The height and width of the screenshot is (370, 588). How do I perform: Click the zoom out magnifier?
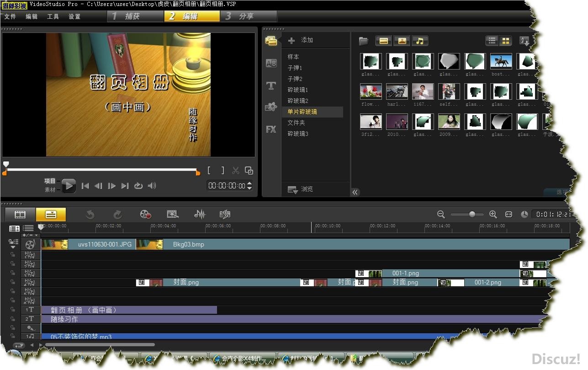[x=441, y=214]
